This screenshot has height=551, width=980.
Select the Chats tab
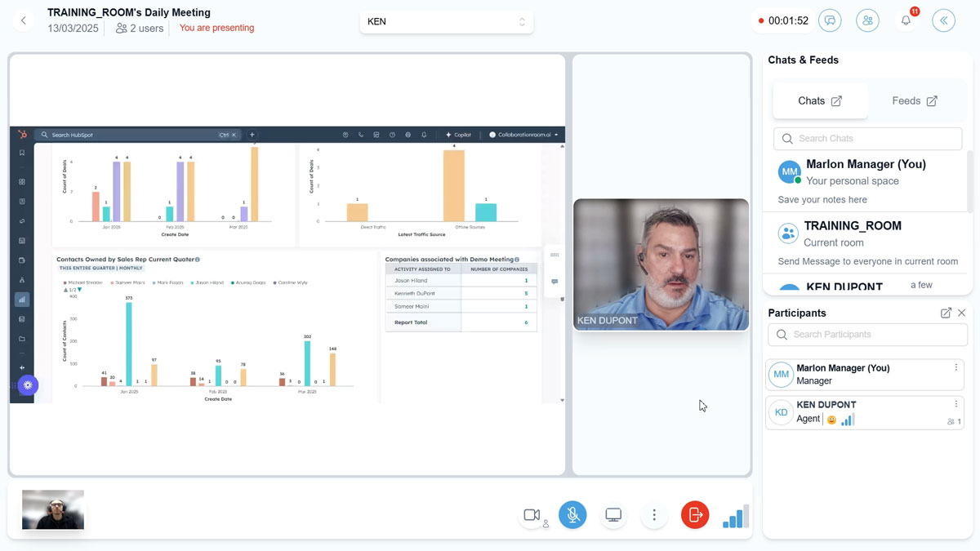pos(819,101)
